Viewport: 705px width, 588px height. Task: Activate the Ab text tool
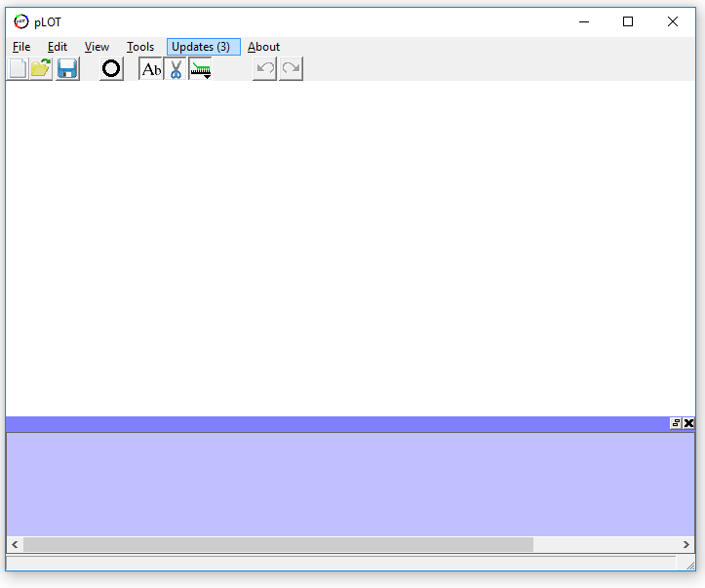[x=151, y=68]
